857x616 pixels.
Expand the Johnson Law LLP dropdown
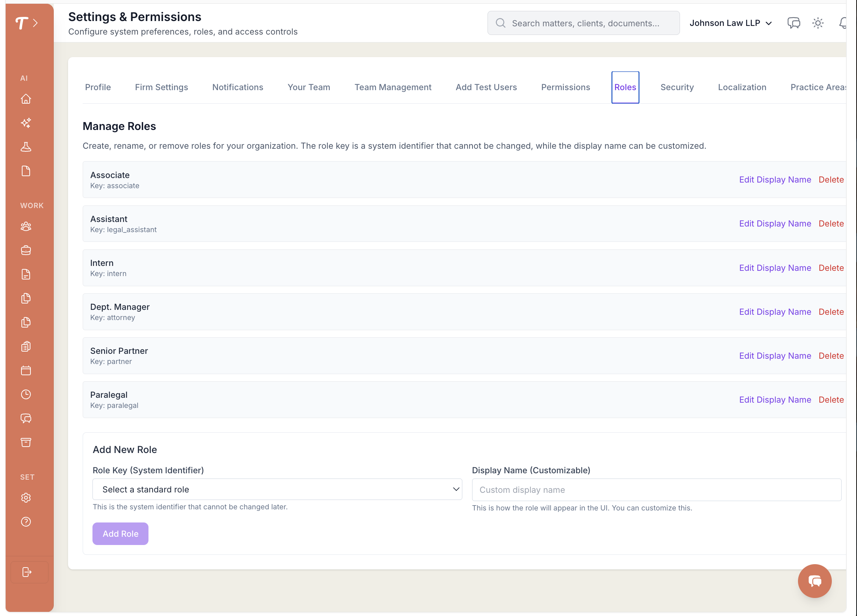730,23
